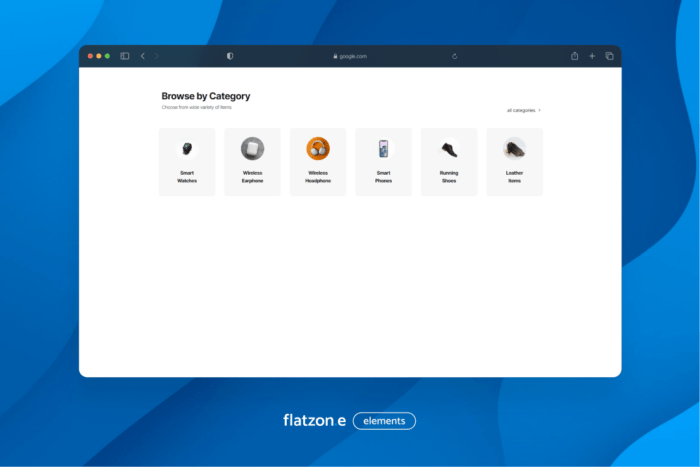The image size is (700, 467).
Task: Open the share icon in the toolbar
Action: [x=575, y=56]
